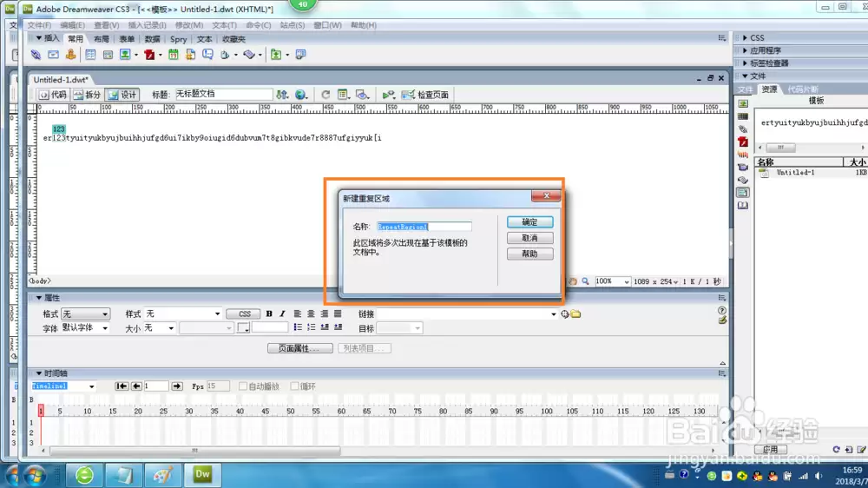868x488 pixels.
Task: Preview in browser globe icon
Action: pos(300,95)
